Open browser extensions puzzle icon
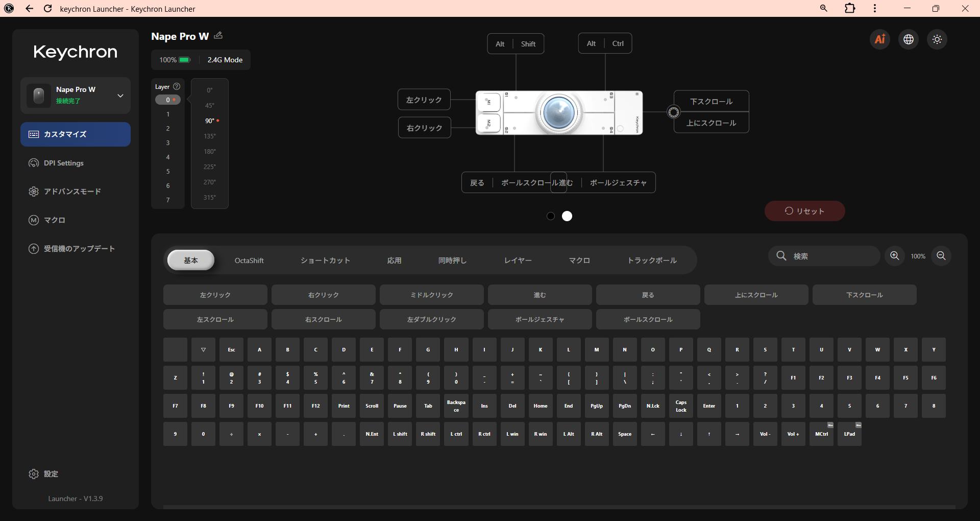Image resolution: width=980 pixels, height=521 pixels. click(850, 8)
